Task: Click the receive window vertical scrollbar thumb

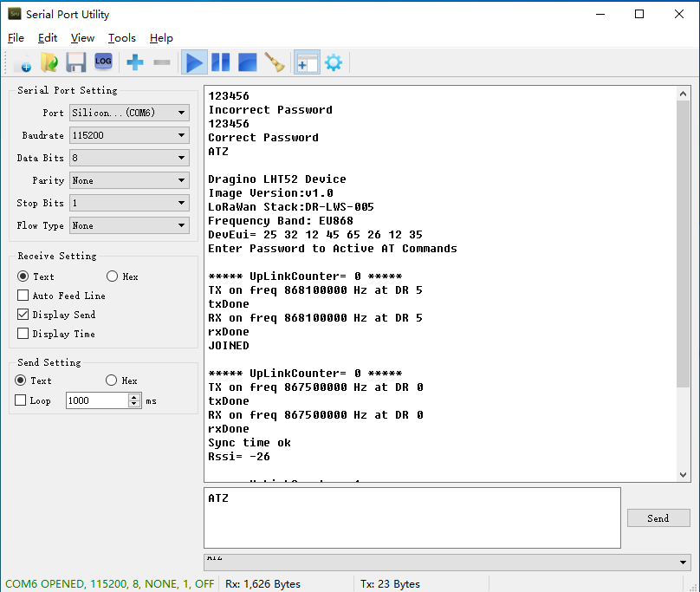Action: (683, 244)
